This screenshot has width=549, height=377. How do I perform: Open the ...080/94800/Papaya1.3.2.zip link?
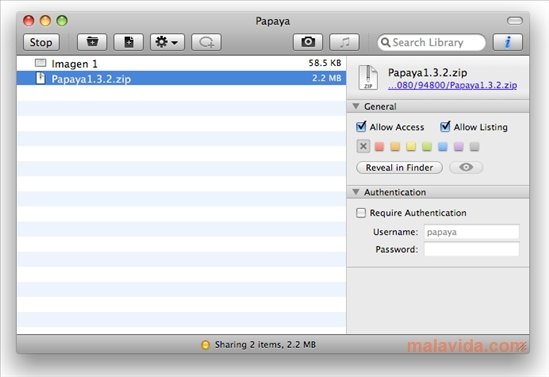pyautogui.click(x=452, y=85)
